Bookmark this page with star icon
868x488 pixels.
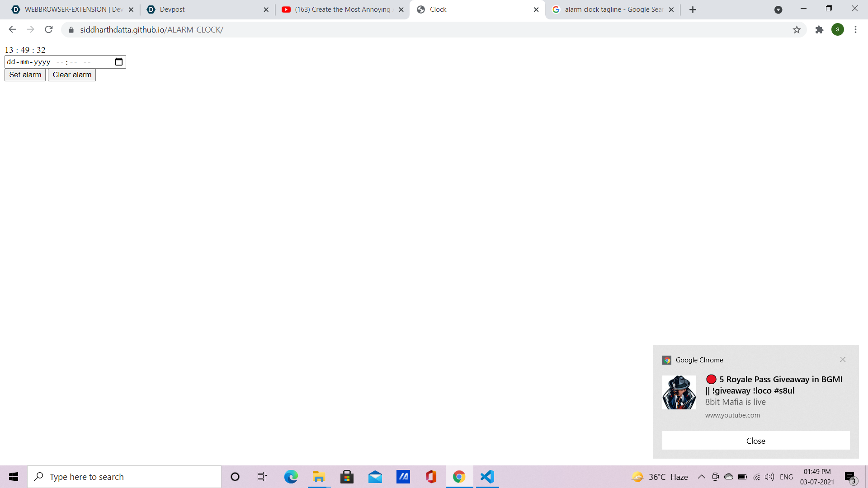point(797,30)
